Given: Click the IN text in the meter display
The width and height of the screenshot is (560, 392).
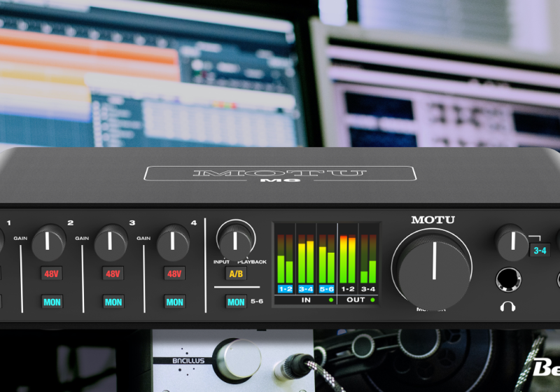Looking at the screenshot, I should (x=306, y=300).
